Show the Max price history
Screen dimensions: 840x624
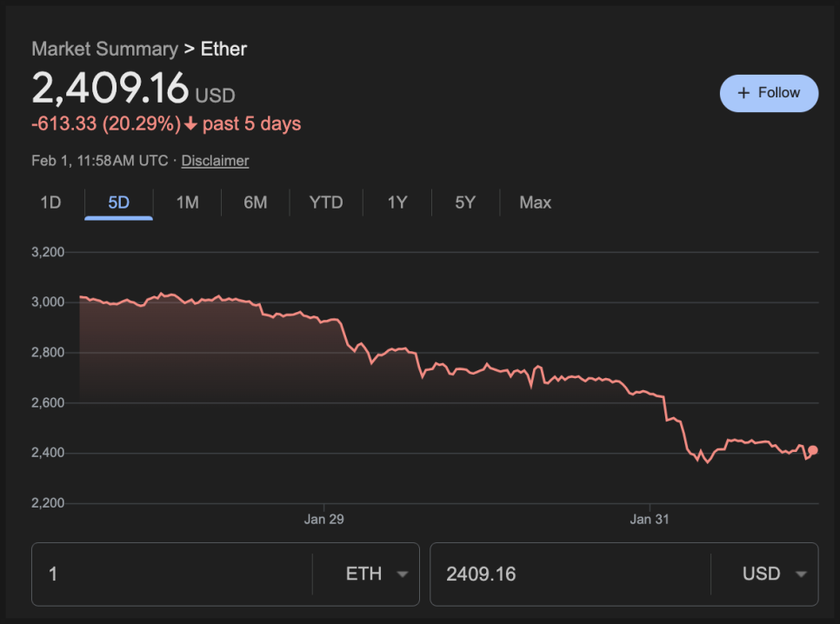[535, 202]
